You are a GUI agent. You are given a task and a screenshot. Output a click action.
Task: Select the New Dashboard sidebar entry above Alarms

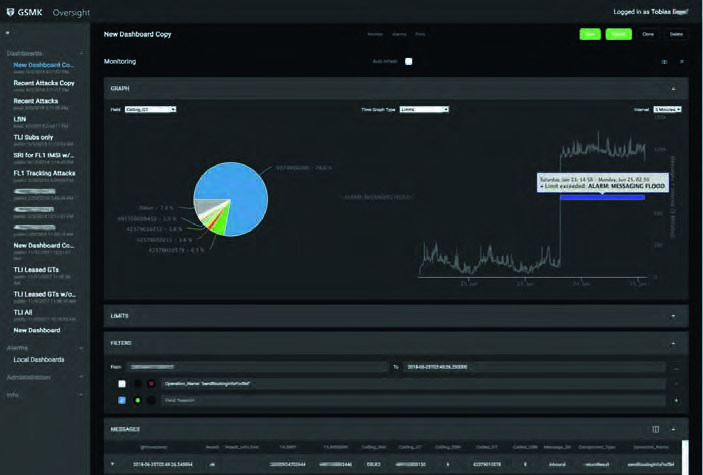point(37,330)
